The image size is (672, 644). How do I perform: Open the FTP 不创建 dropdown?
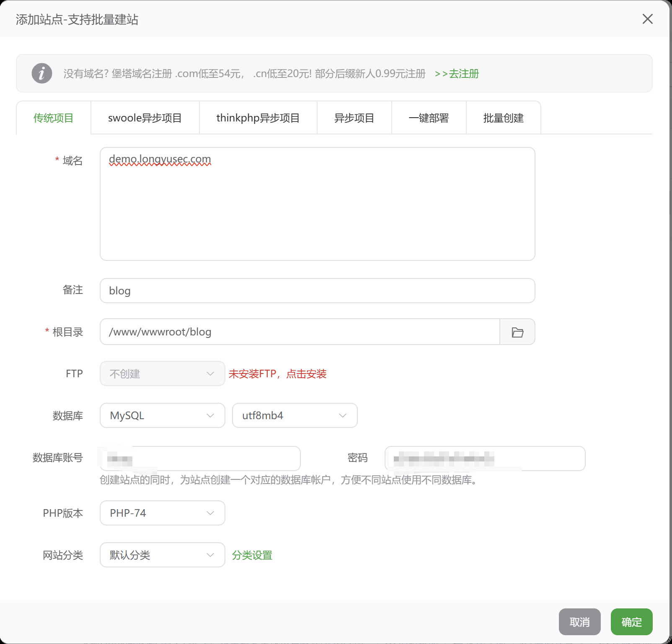point(162,374)
